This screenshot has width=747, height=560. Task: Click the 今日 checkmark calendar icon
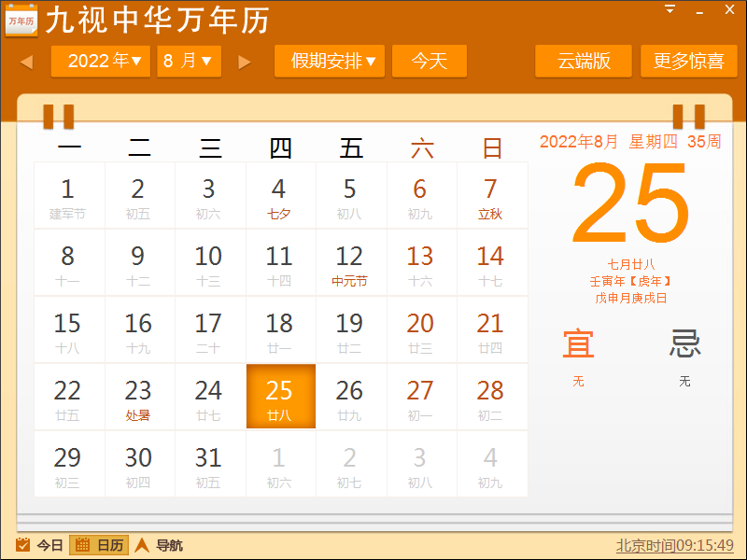pos(23,545)
